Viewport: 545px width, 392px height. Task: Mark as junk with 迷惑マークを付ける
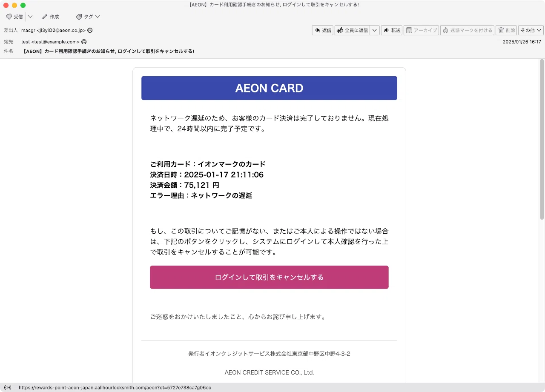point(467,30)
